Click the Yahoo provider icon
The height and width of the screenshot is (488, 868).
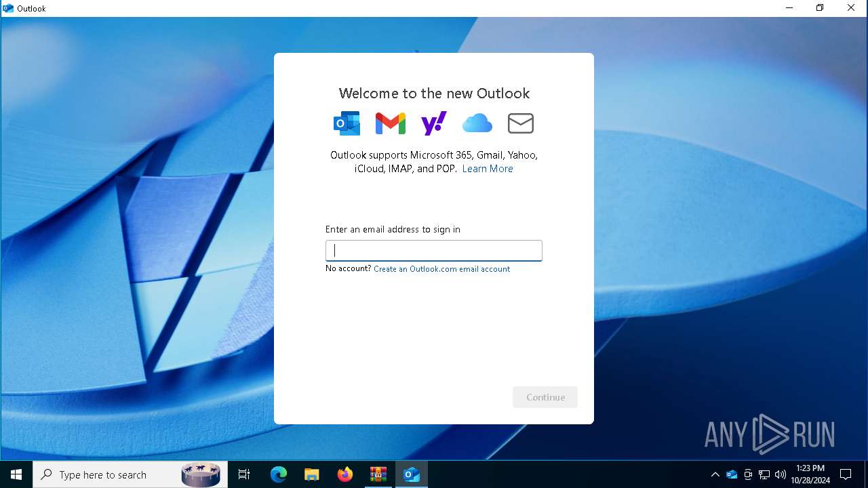coord(434,123)
